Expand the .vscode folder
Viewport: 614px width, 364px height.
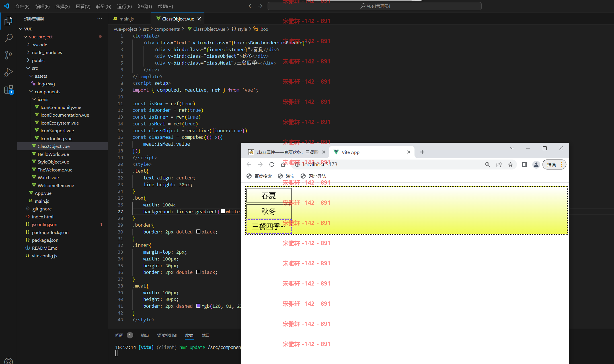[28, 45]
